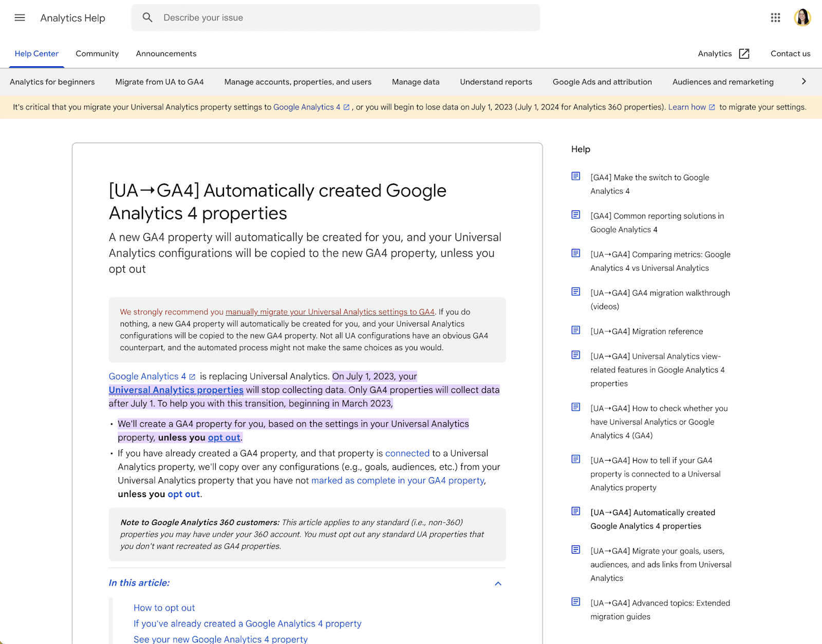Click the Google Analytics 4 article link
Screen dimensions: 822x644
[x=147, y=376]
